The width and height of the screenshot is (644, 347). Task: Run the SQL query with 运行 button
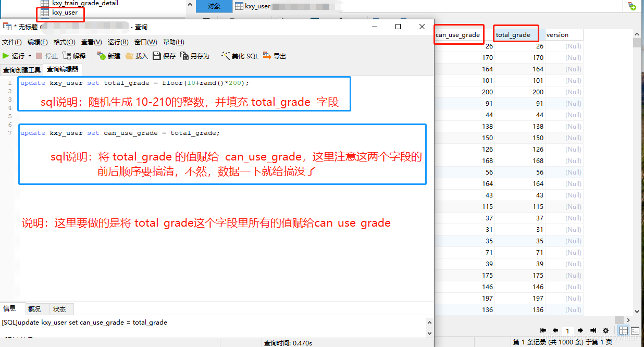(x=16, y=56)
